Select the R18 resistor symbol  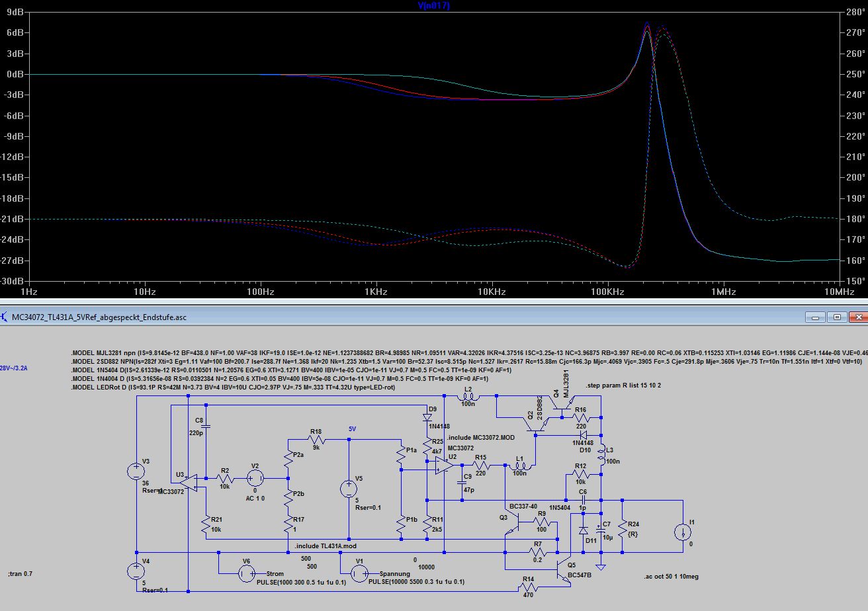pyautogui.click(x=317, y=438)
